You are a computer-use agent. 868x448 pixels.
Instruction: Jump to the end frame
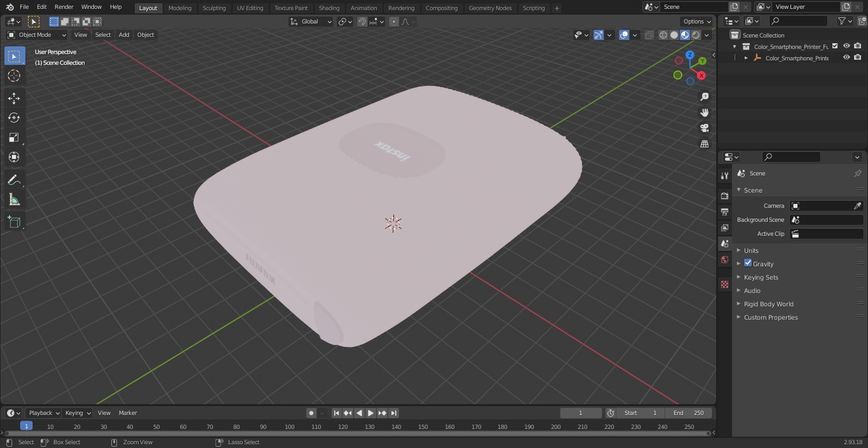[393, 413]
